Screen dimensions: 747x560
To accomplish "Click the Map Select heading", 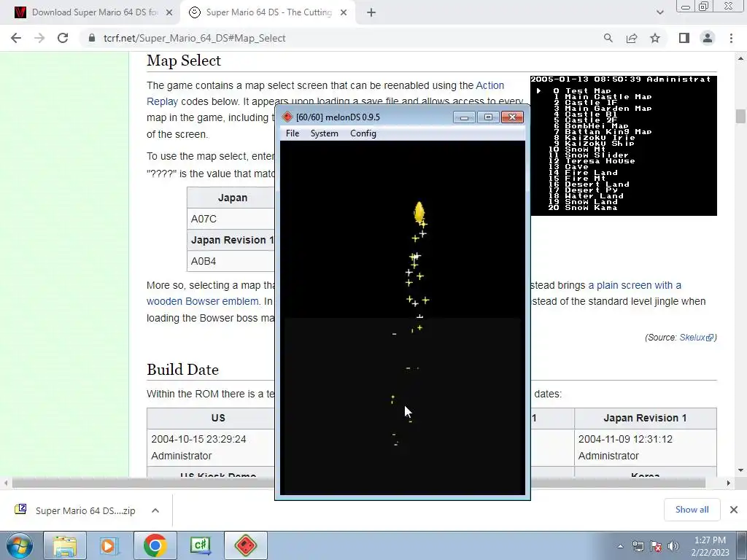I will [184, 61].
